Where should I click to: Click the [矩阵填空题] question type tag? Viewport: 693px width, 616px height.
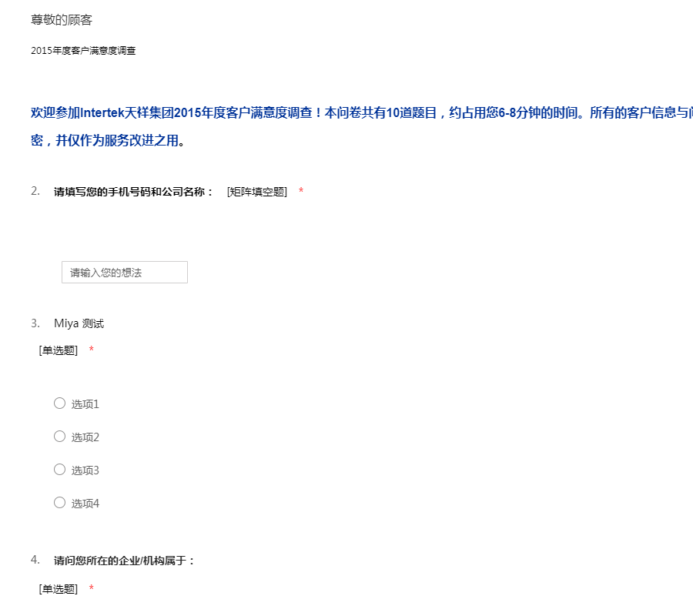(x=256, y=192)
